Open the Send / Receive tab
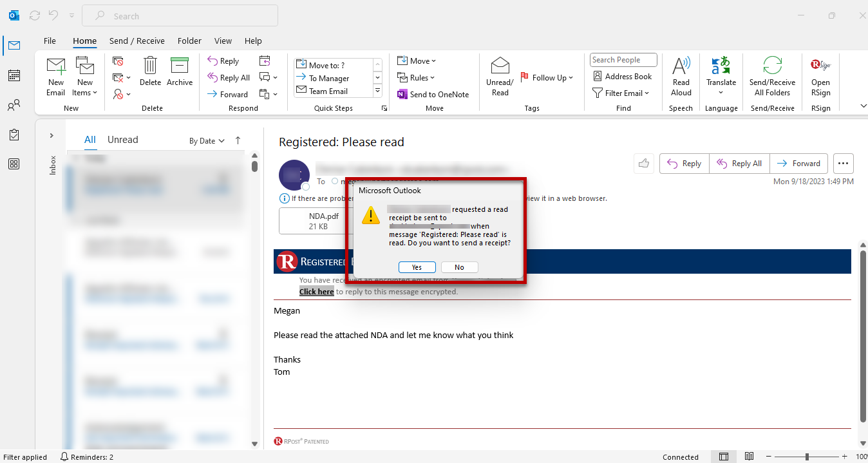 (137, 41)
